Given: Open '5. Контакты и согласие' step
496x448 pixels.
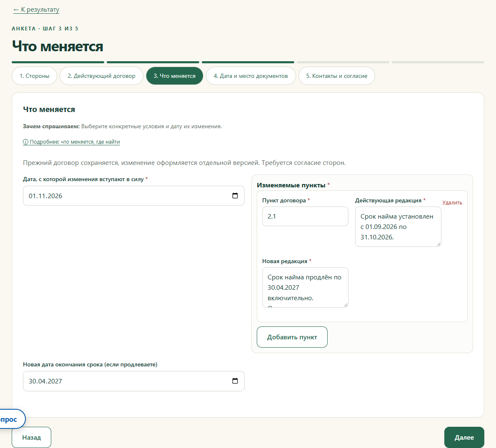Looking at the screenshot, I should pyautogui.click(x=337, y=76).
